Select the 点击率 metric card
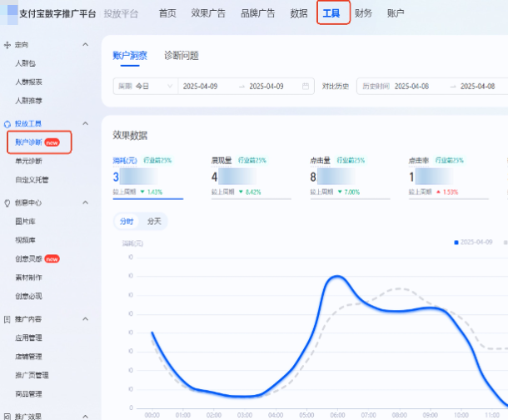Image resolution: width=508 pixels, height=420 pixels. 449,177
